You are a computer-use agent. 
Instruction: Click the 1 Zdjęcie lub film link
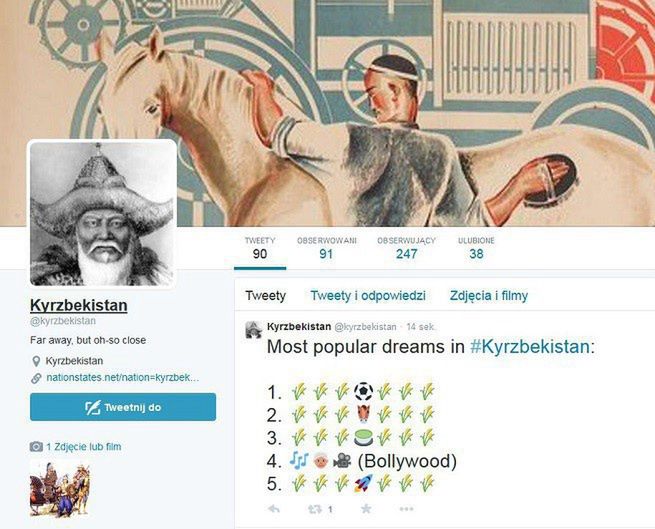(84, 447)
